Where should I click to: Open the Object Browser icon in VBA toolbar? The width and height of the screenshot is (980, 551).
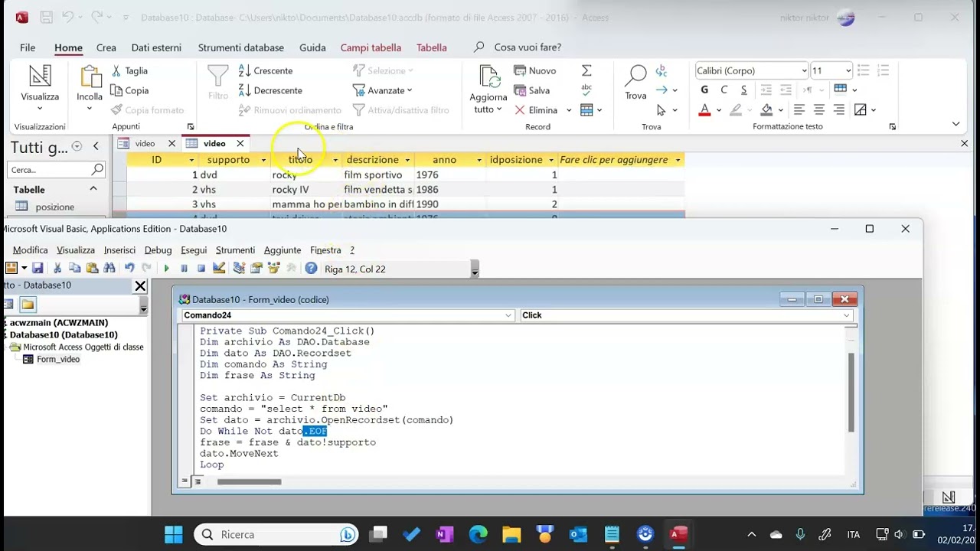(x=274, y=268)
